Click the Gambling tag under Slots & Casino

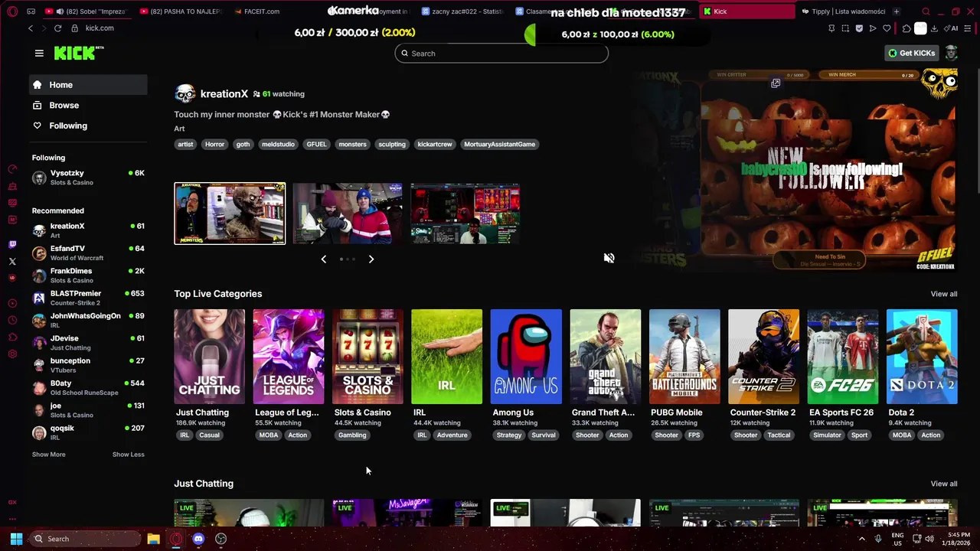pyautogui.click(x=352, y=435)
